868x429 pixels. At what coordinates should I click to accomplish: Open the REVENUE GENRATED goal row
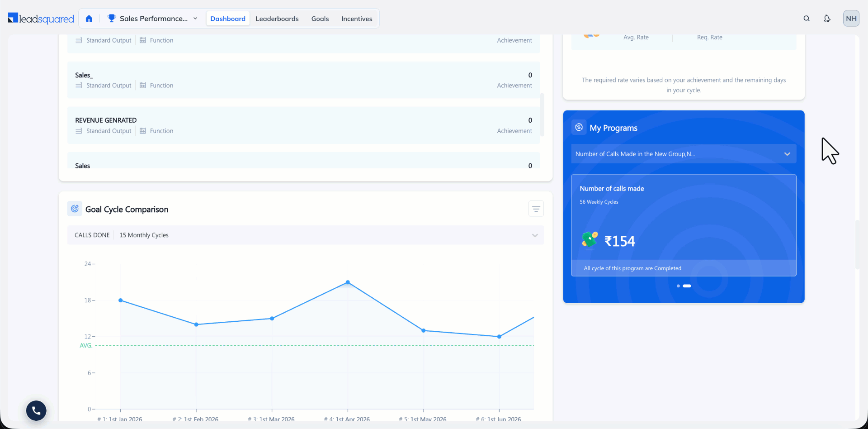tap(303, 125)
